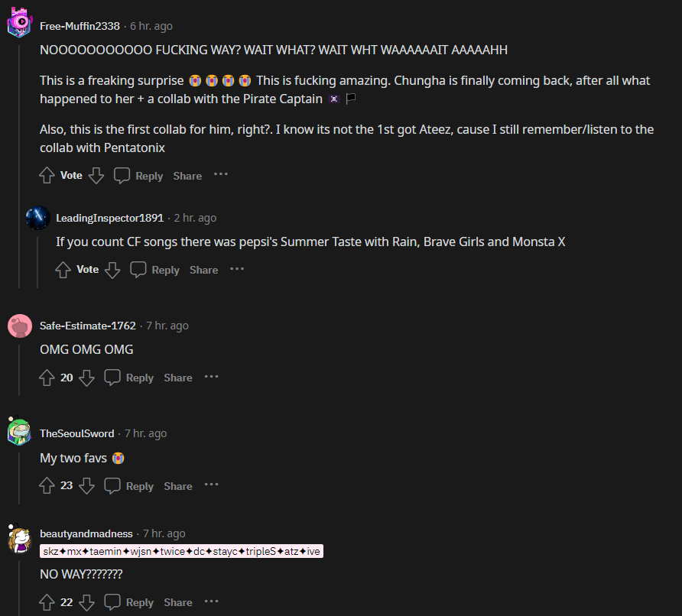Open TheSeoulSword's user profile link

pyautogui.click(x=76, y=433)
